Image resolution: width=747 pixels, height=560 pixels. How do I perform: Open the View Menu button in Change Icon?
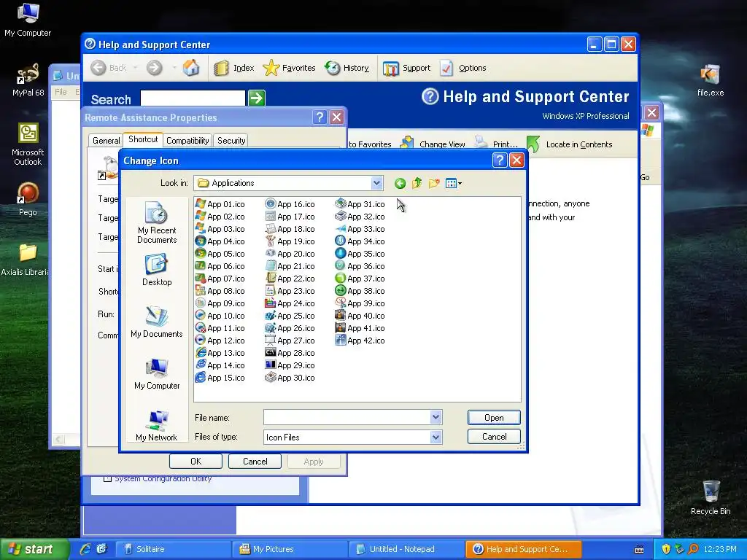tap(453, 183)
